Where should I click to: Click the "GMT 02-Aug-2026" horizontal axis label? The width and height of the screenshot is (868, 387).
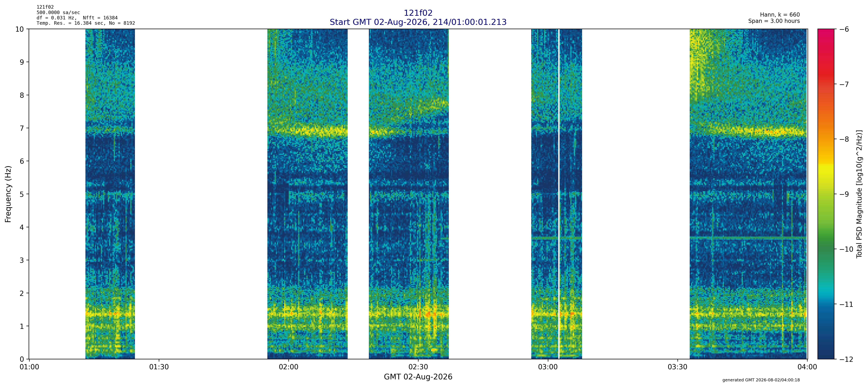coord(418,377)
